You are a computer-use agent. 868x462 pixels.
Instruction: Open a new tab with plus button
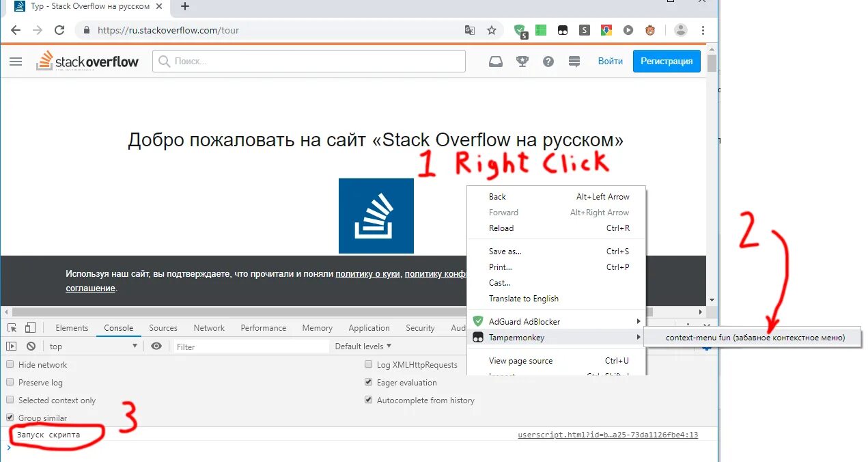[184, 6]
